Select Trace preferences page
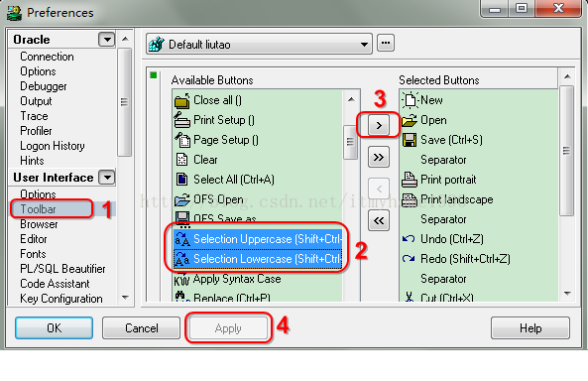The image size is (588, 381). (34, 116)
